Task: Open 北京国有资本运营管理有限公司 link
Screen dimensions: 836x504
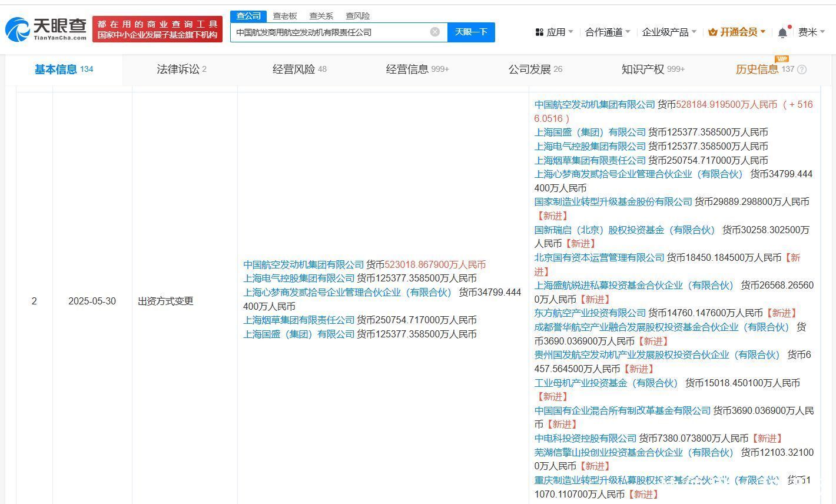Action: coord(599,258)
